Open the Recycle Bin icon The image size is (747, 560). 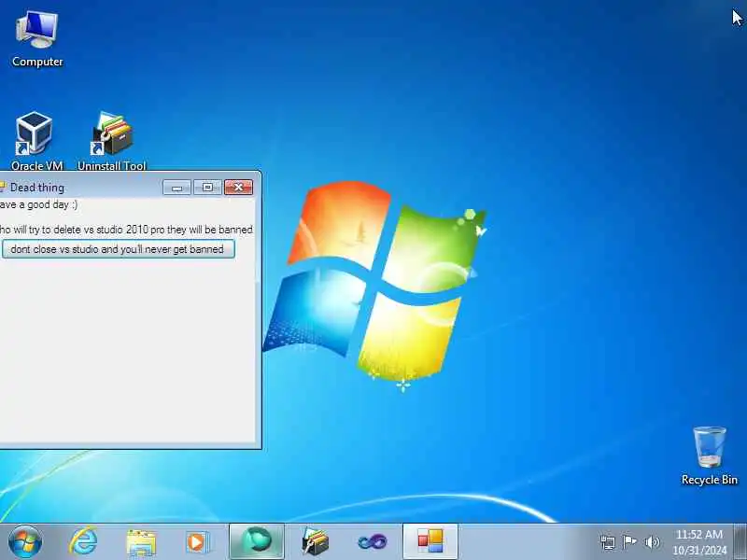[710, 455]
